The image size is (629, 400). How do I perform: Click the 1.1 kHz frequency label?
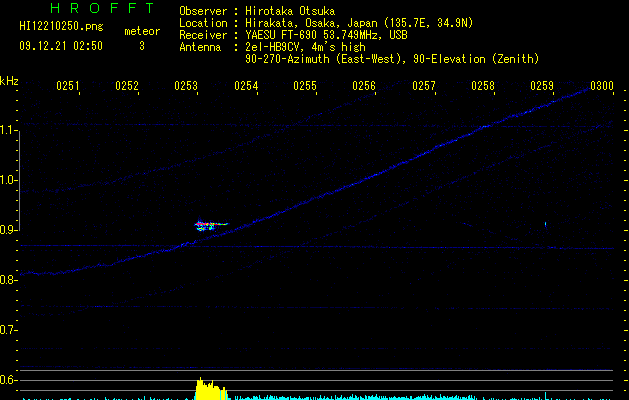pos(9,130)
